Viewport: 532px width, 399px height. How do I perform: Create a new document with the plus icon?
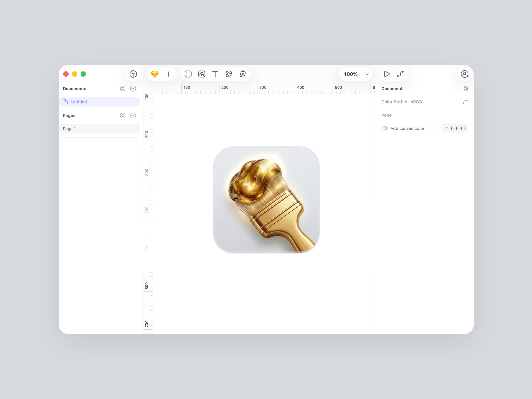tap(133, 89)
